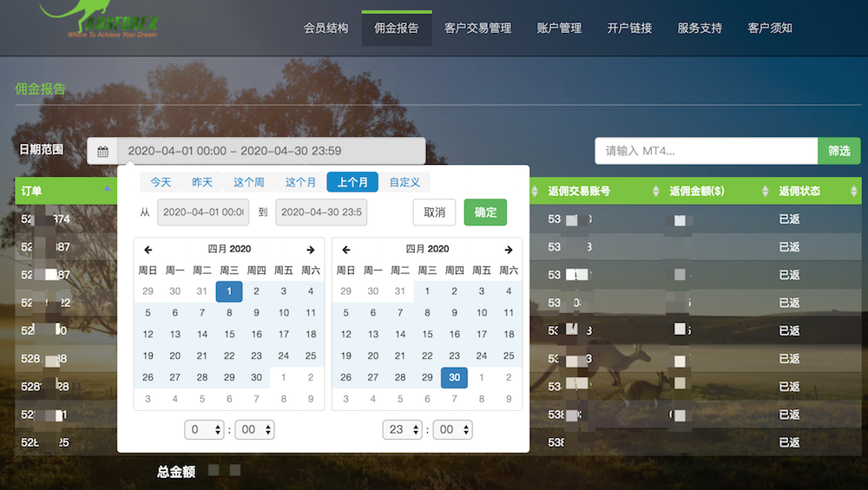Switch to the 账户管理 menu

click(559, 29)
